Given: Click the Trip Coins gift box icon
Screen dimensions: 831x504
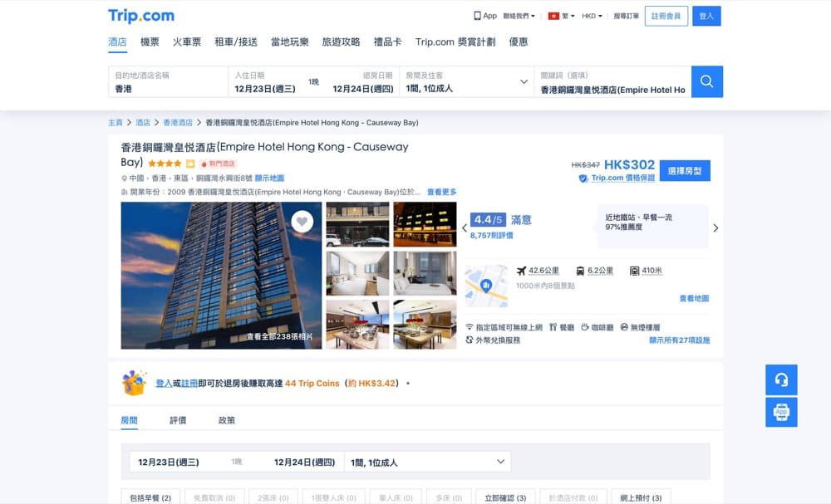Looking at the screenshot, I should (x=134, y=382).
